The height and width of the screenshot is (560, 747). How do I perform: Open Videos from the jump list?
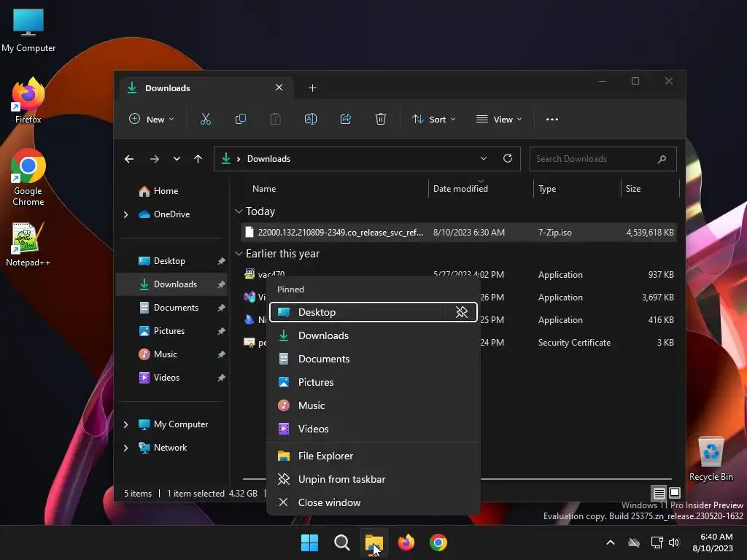pos(373,429)
